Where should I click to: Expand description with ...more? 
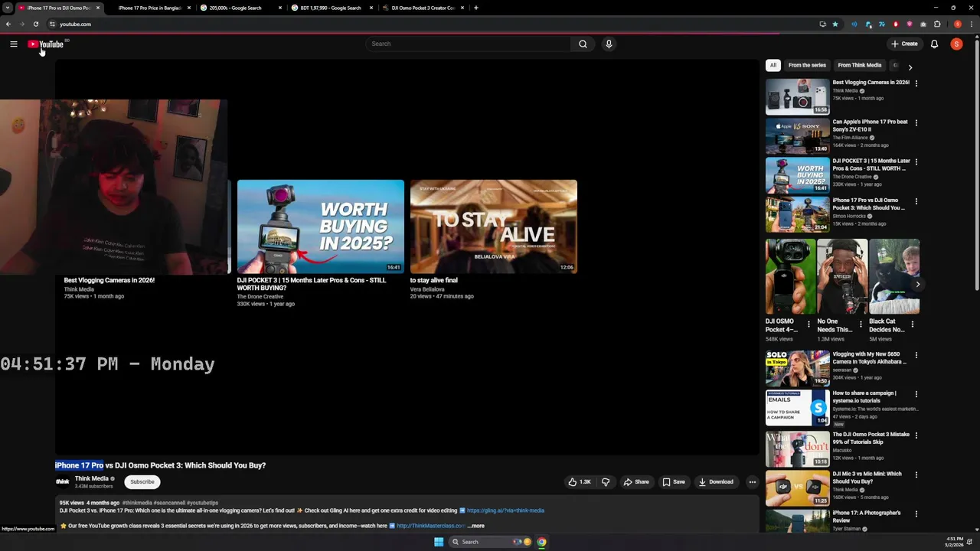tap(476, 526)
